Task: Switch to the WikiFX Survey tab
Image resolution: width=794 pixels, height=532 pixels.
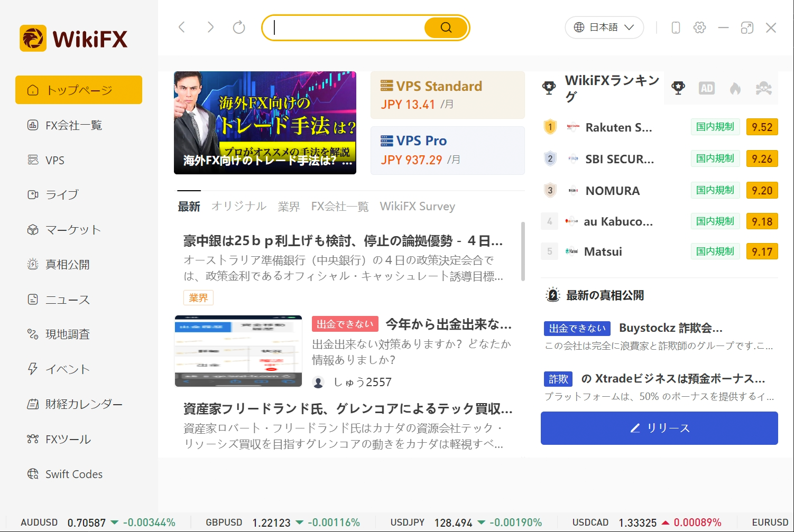Action: coord(418,207)
